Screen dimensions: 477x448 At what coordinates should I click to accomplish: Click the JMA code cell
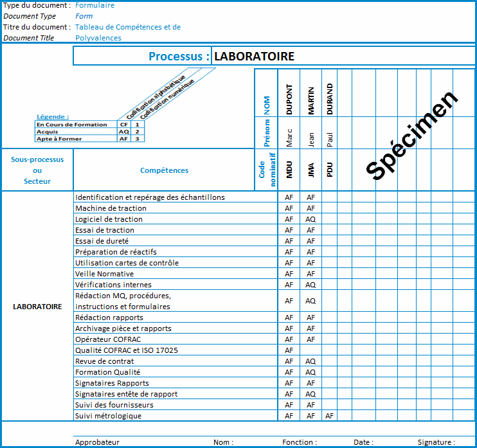[x=310, y=170]
